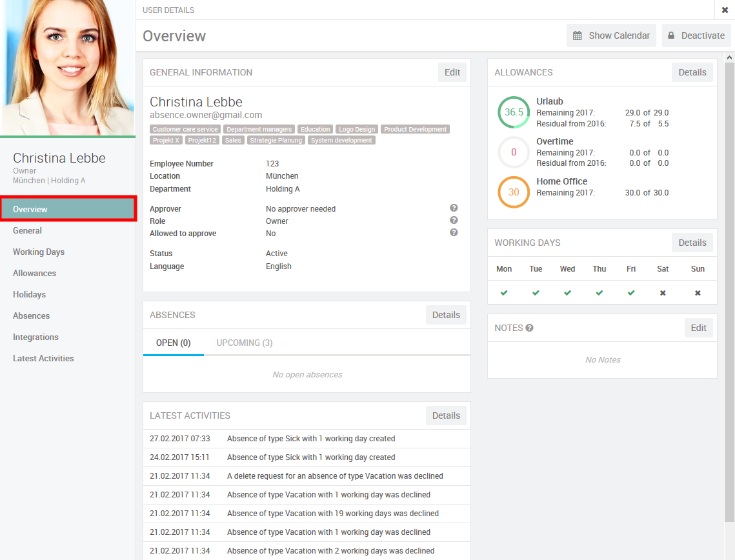Viewport: 735px width, 560px height.
Task: Click the help icon beside Role
Action: coord(454,220)
